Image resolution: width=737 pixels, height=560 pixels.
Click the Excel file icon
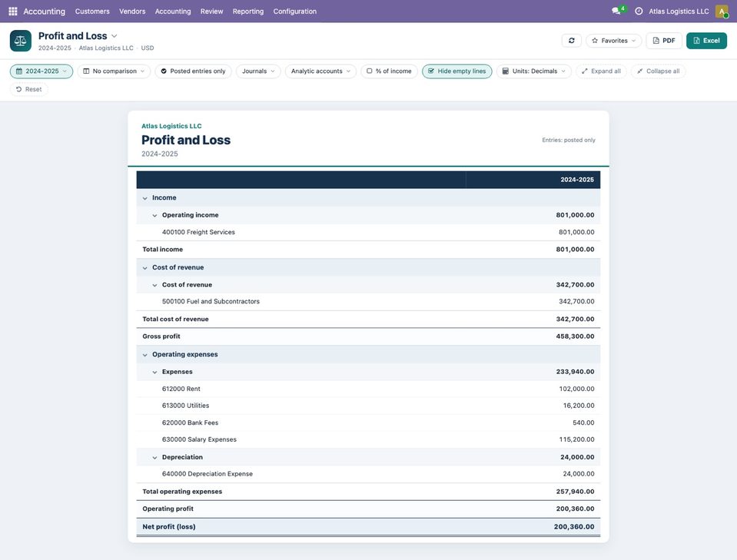697,41
